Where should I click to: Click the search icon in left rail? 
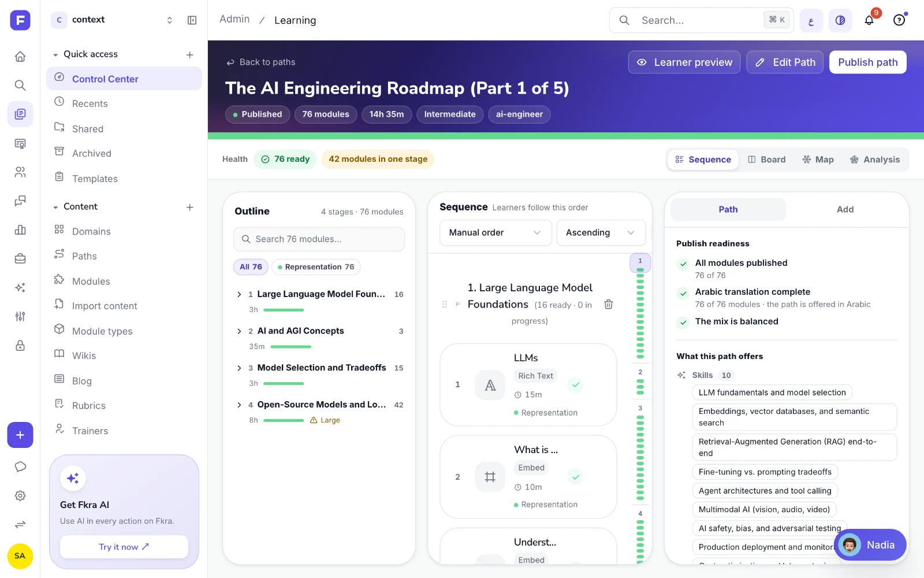[20, 85]
